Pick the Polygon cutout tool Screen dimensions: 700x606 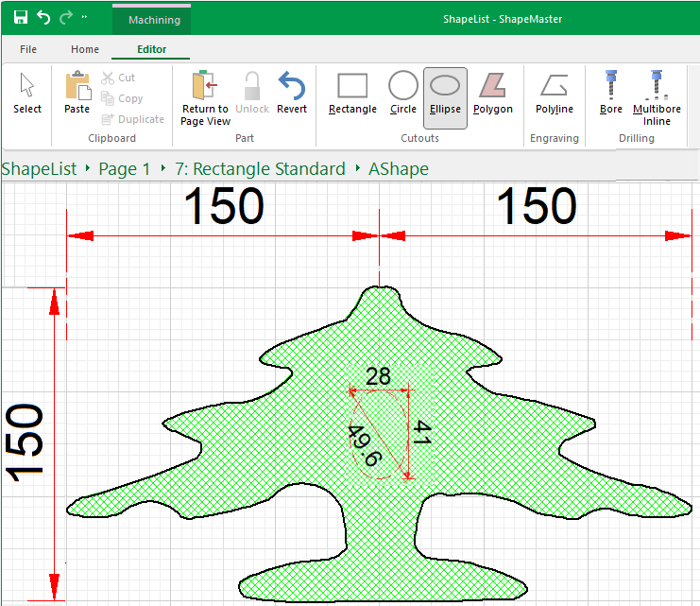click(492, 95)
